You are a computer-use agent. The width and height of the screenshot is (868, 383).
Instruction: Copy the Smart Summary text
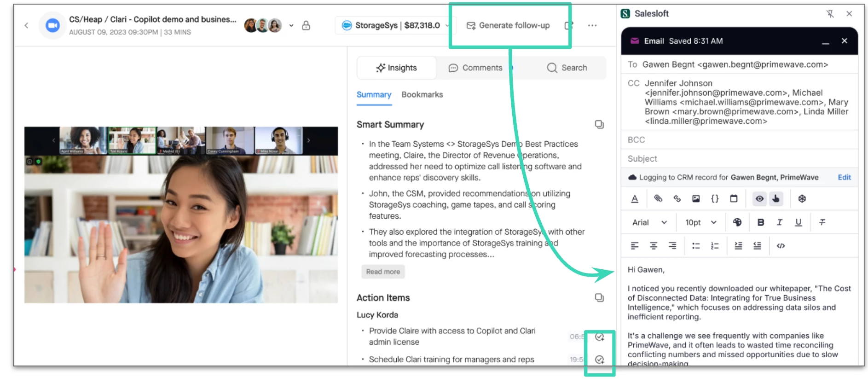click(x=599, y=124)
